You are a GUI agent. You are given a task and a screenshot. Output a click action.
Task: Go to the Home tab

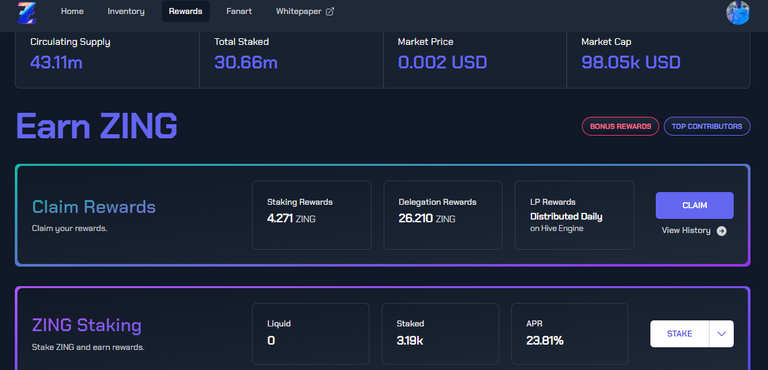click(x=72, y=11)
